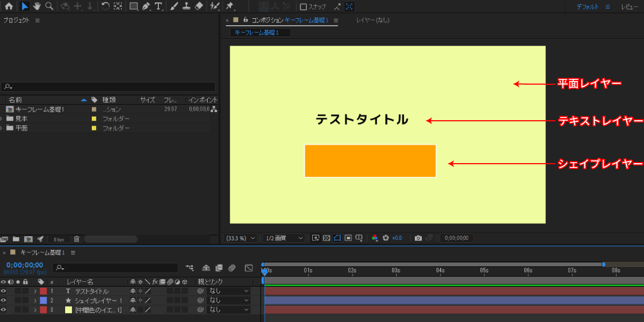The width and height of the screenshot is (644, 322).
Task: Select the Pan Behind anchor point tool
Action: click(118, 6)
